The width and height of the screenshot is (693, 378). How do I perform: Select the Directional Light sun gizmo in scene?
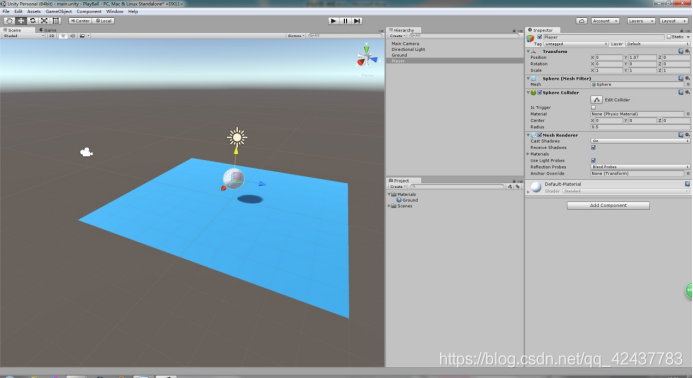pyautogui.click(x=237, y=137)
